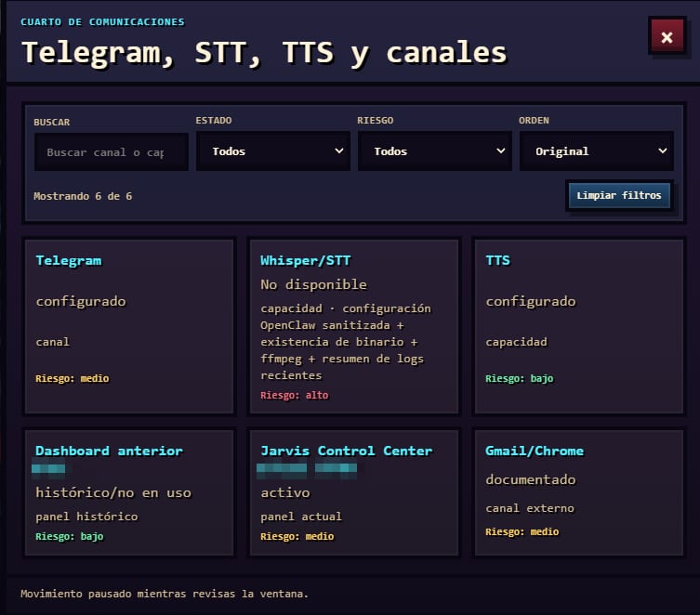The height and width of the screenshot is (615, 700).
Task: Click 'capacidad' type text in TTS card
Action: pos(517,342)
